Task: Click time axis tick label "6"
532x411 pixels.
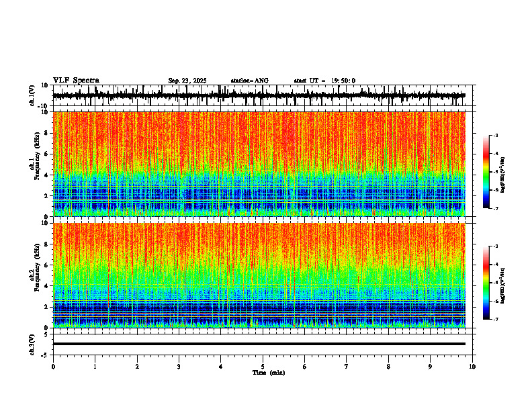Action: [x=305, y=367]
